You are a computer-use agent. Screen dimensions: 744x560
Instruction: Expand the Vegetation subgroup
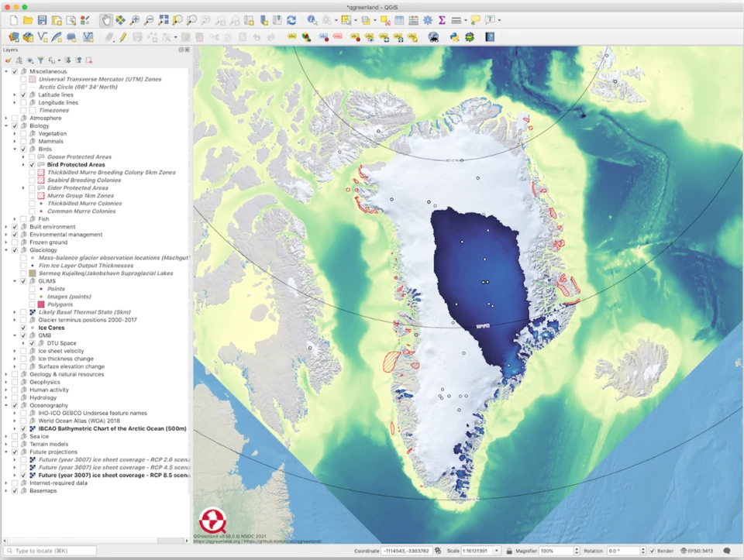click(x=15, y=134)
